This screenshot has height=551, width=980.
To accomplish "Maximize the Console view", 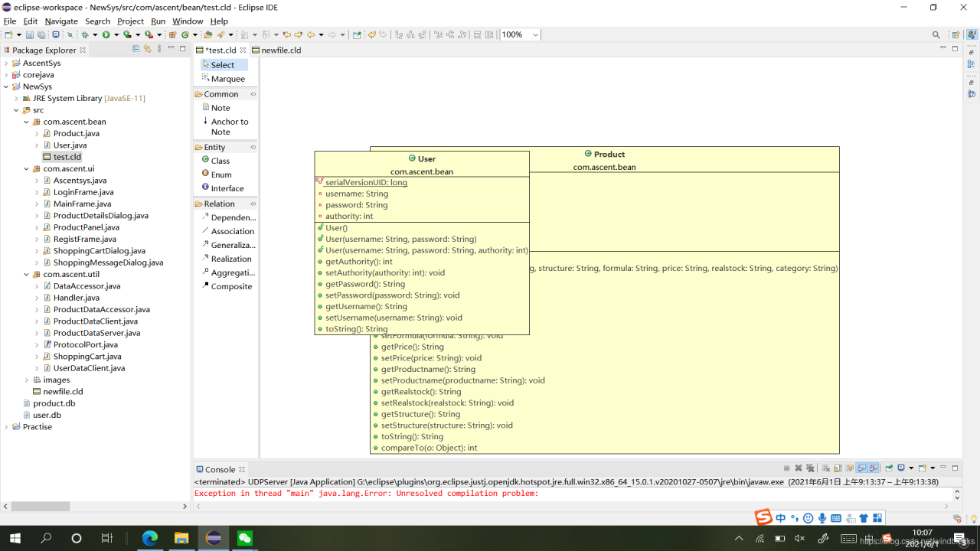I will point(955,468).
